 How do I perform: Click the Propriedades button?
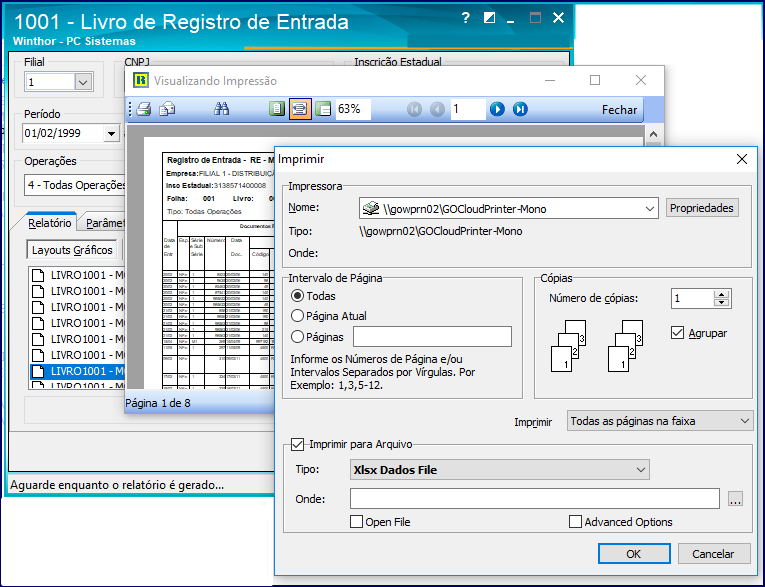coord(702,208)
